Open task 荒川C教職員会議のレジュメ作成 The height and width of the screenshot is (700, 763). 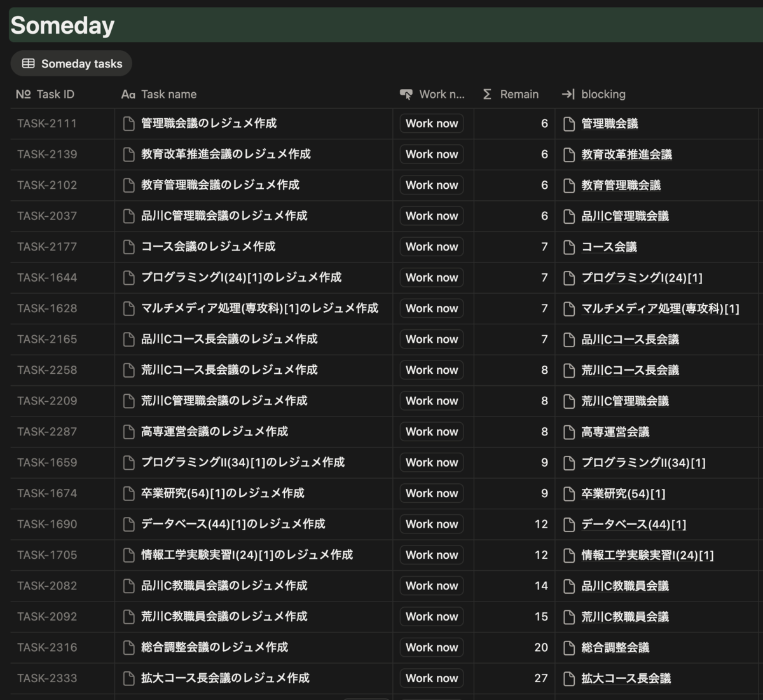[x=224, y=617]
